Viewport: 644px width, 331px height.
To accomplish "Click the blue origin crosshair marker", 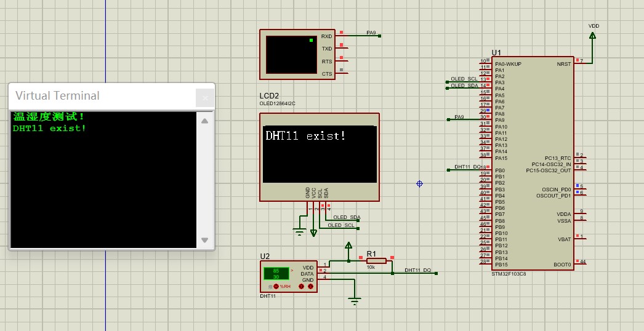I will click(x=419, y=183).
